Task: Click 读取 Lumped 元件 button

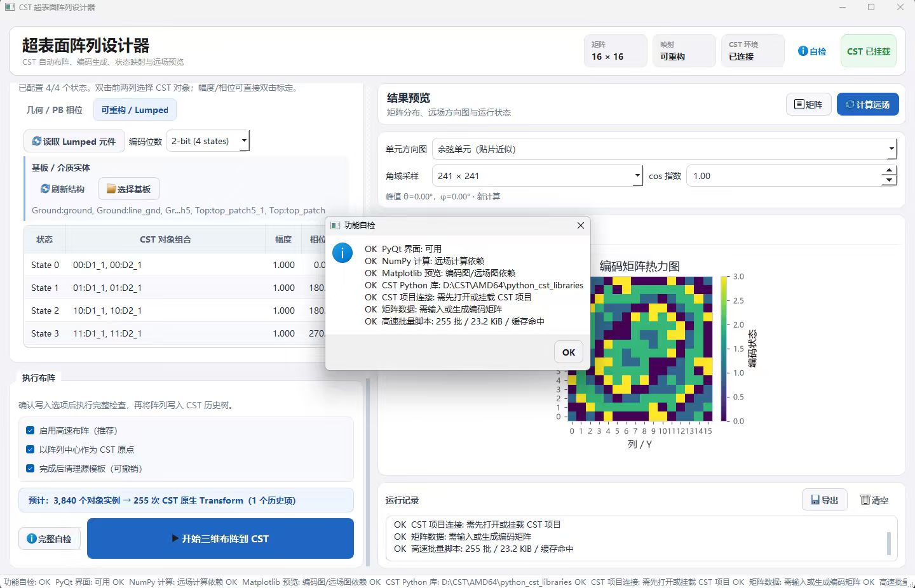Action: 74,142
